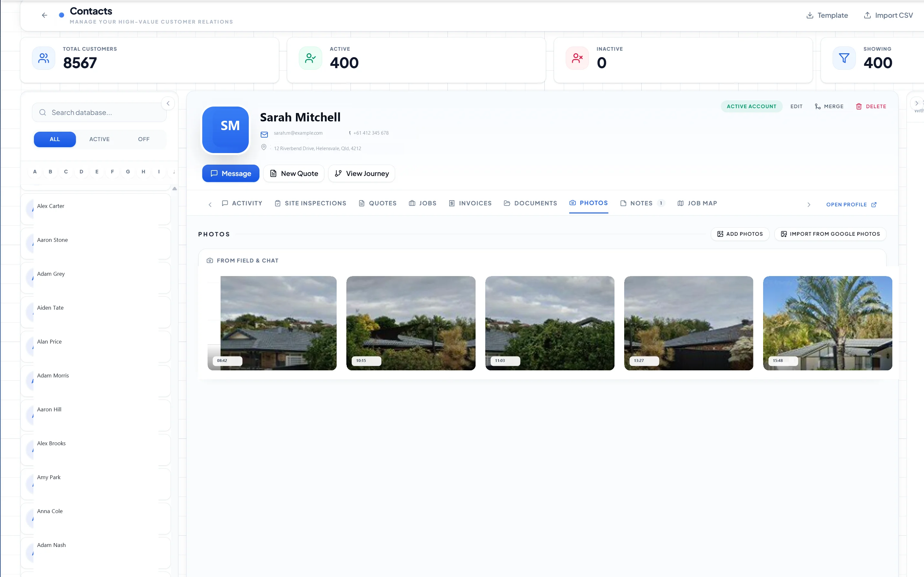Open the photo stamped 10:15
The width and height of the screenshot is (924, 577).
pyautogui.click(x=411, y=323)
